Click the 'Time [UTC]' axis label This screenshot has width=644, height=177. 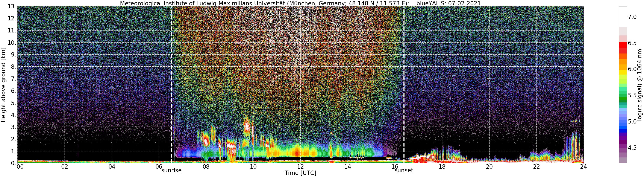point(300,173)
